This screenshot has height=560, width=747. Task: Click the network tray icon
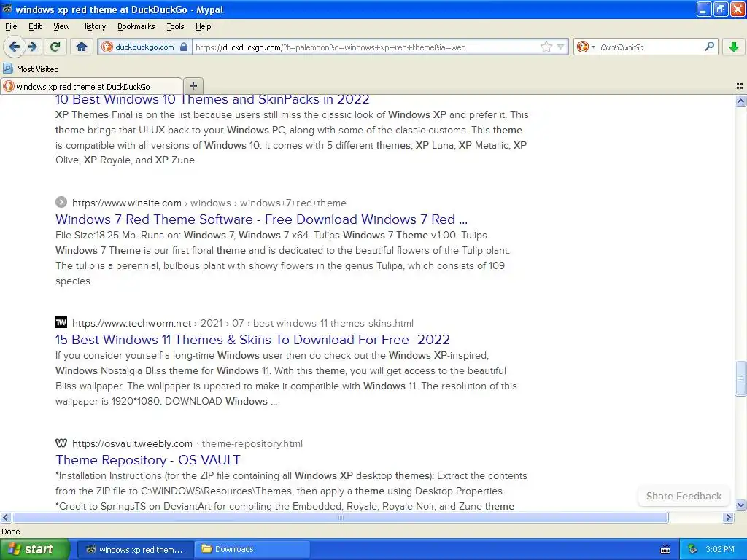click(693, 550)
